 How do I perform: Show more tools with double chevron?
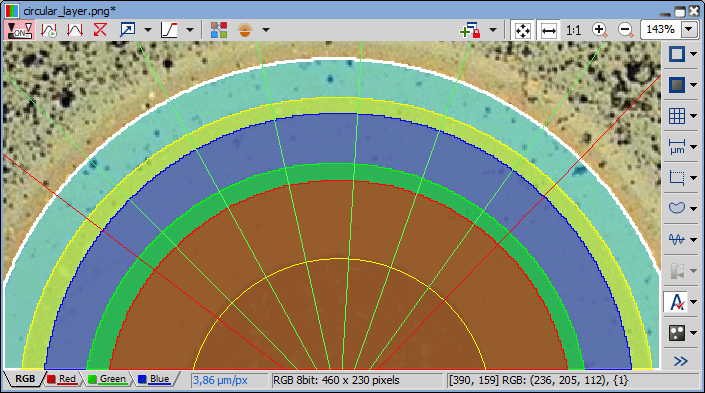(x=681, y=361)
